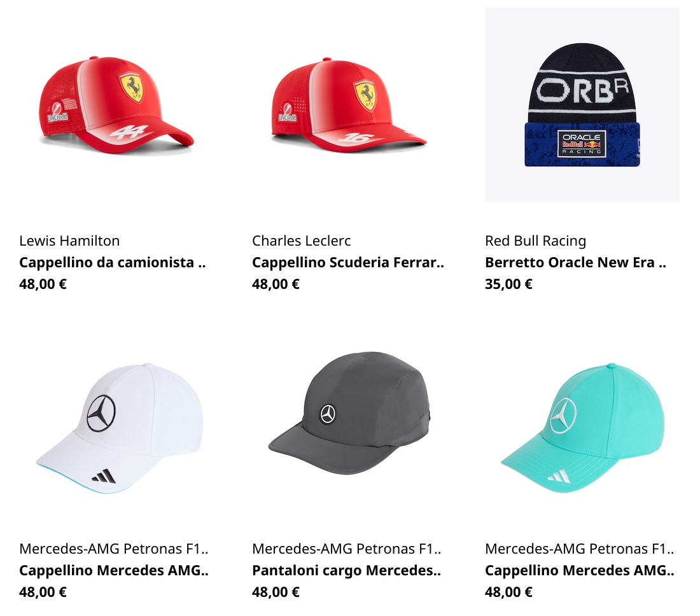Open the Red Bull ORBR beanie image

582,105
